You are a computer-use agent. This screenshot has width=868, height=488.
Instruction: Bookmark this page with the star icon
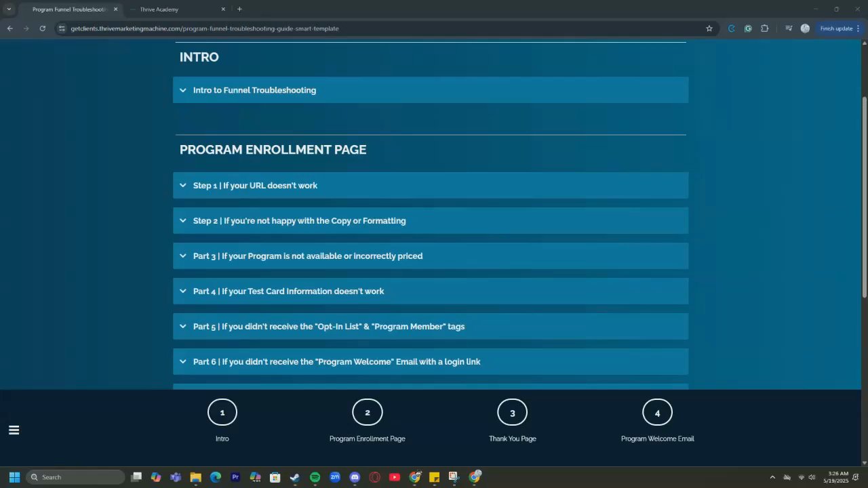tap(709, 28)
